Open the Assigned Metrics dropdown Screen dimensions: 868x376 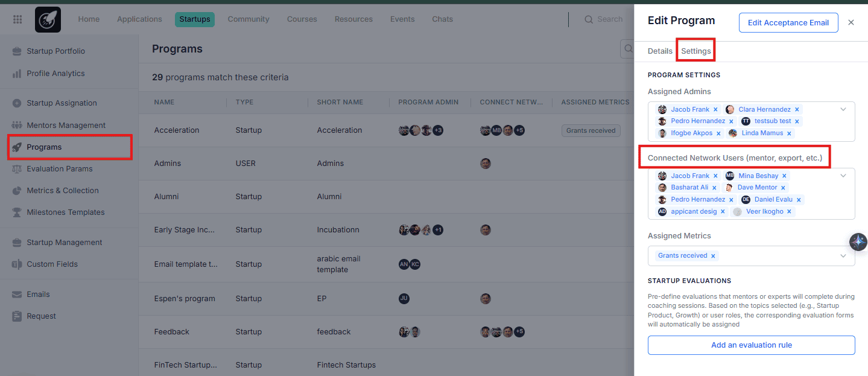pos(843,256)
